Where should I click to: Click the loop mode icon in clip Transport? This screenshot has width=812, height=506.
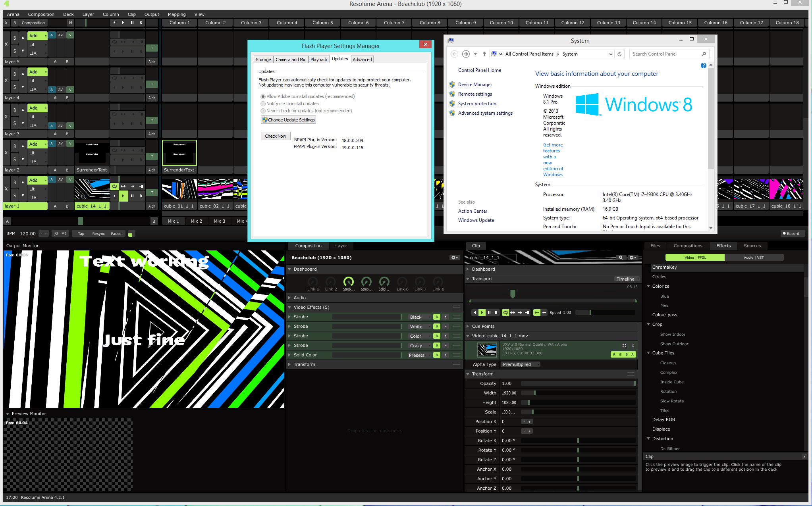[505, 313]
